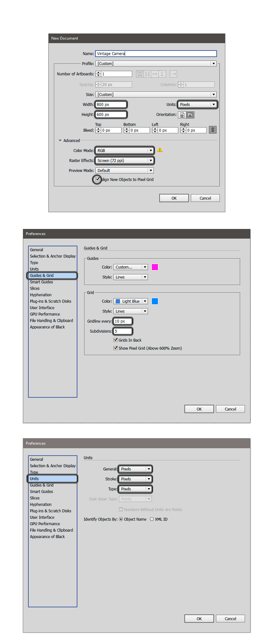Select XML ID radio button
Screen dimensions: 274x644
152,519
